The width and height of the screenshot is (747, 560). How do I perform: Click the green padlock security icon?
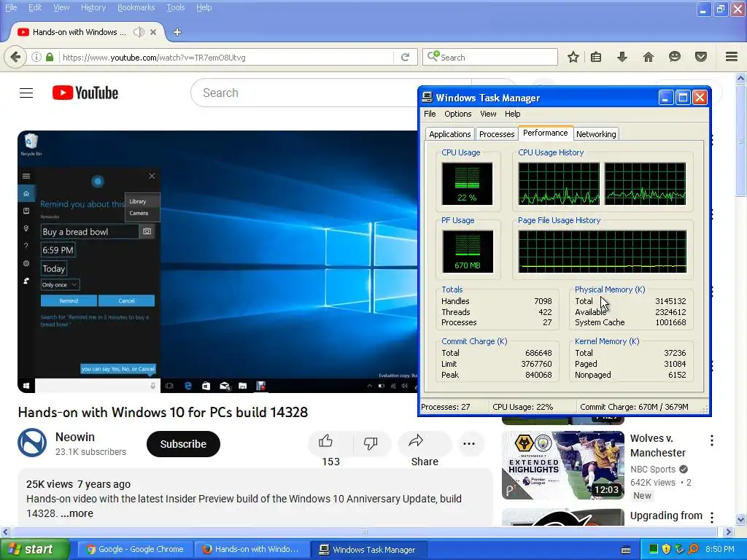(50, 57)
